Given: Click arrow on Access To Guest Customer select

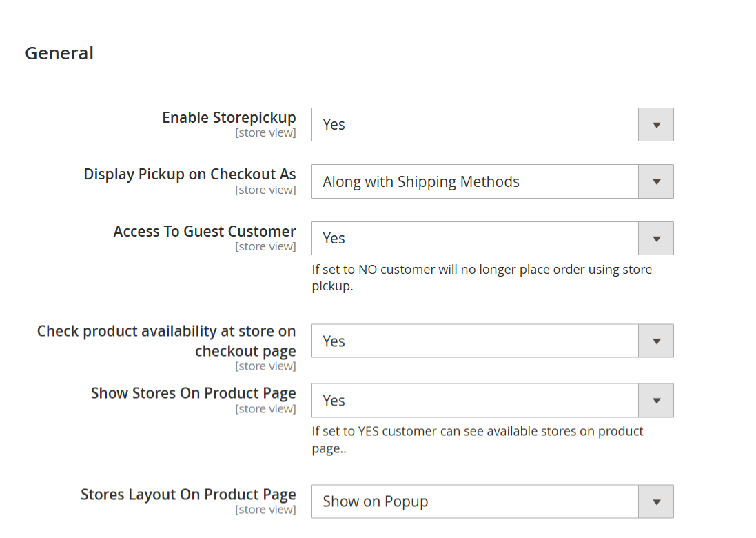Looking at the screenshot, I should (x=655, y=239).
